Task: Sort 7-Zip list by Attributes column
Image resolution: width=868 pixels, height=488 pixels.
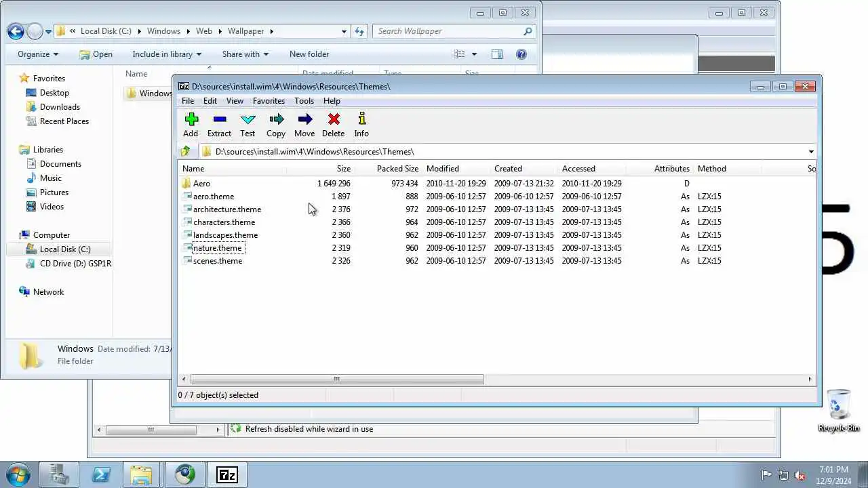Action: click(659, 169)
